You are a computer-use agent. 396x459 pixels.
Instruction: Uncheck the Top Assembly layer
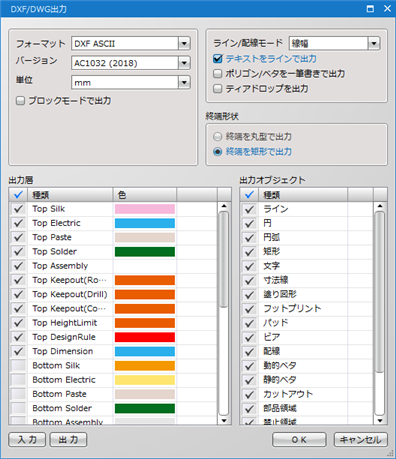[x=18, y=266]
